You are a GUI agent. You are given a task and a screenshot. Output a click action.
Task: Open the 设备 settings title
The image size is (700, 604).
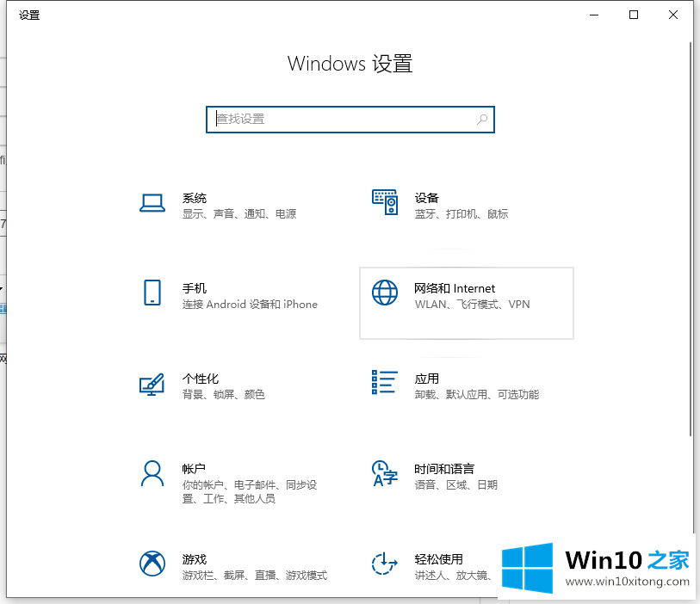427,198
